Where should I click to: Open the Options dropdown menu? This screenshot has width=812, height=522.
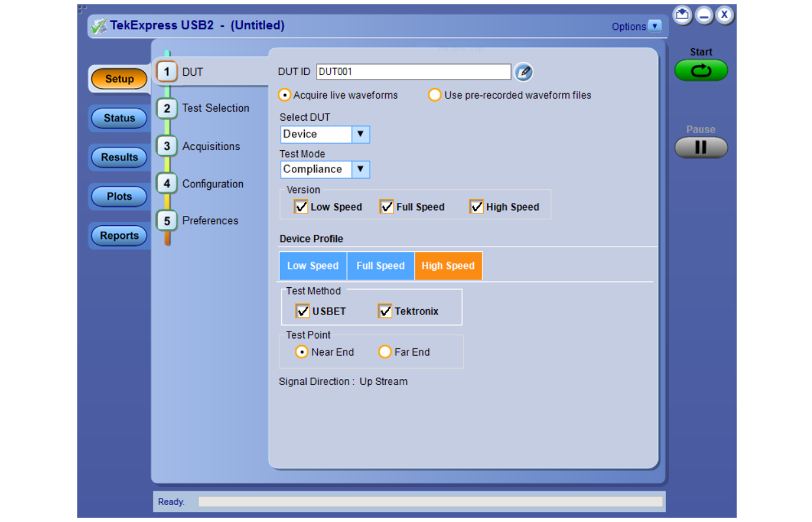tap(655, 27)
